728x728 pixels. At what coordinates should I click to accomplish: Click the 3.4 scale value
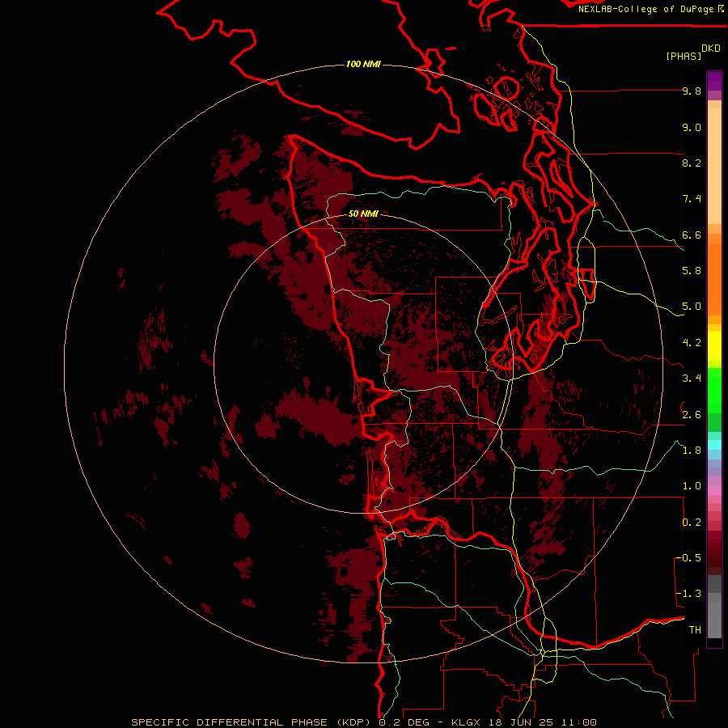[x=692, y=379]
